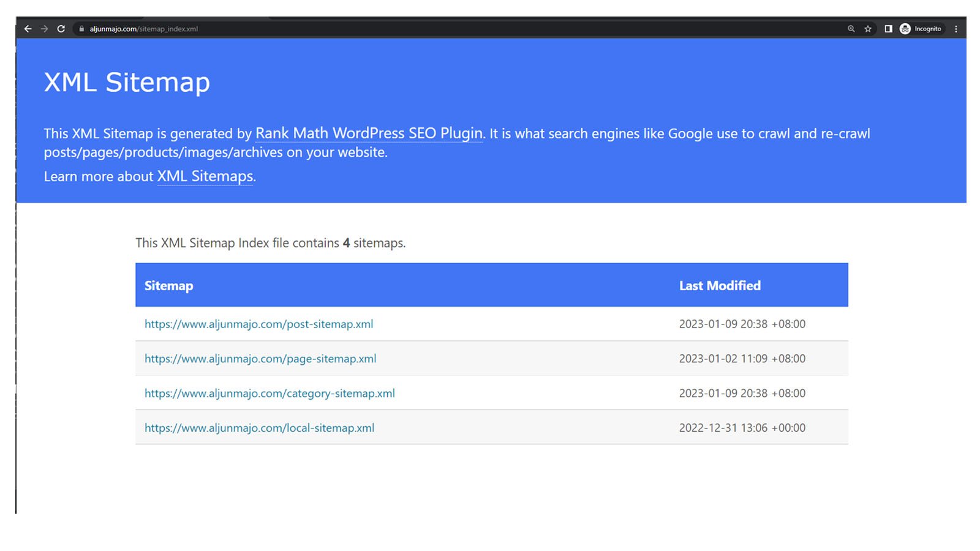
Task: Open the post-sitemap.xml link
Action: coord(258,324)
